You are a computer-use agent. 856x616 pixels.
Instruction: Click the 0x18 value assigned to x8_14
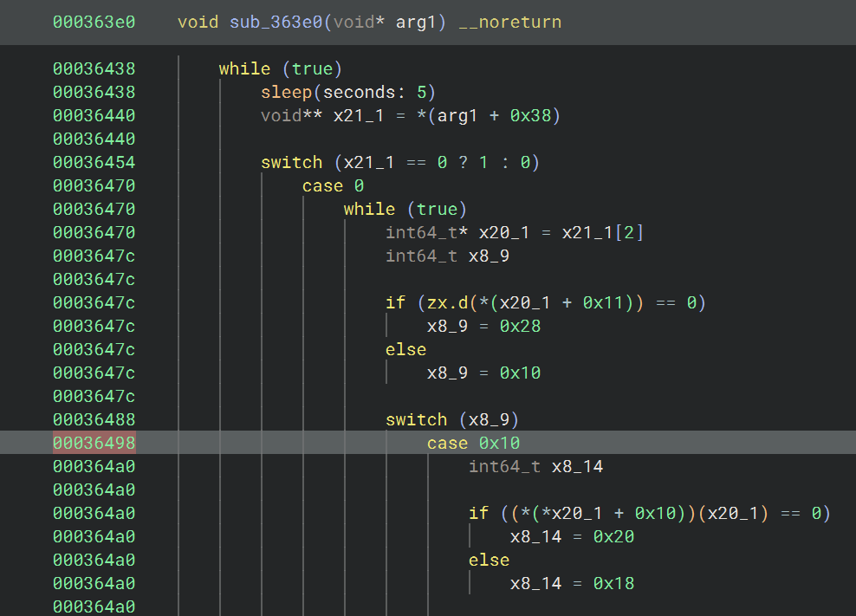coord(613,583)
